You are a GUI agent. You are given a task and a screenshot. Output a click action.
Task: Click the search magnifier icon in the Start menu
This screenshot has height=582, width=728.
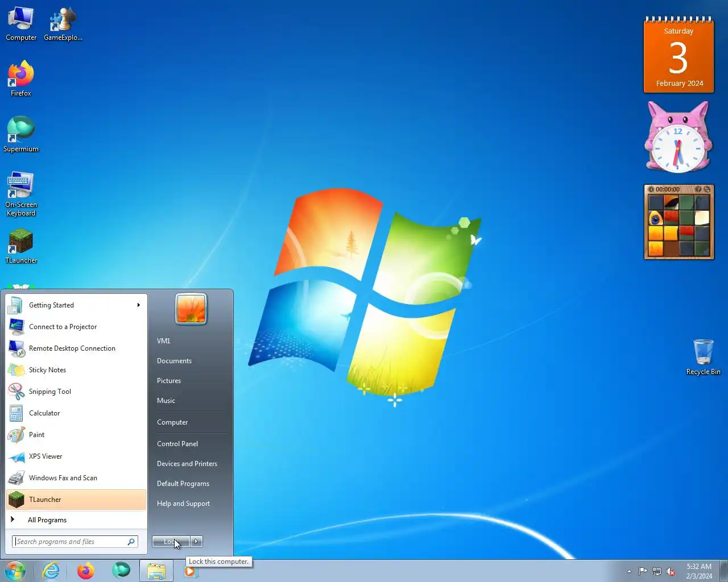point(131,542)
